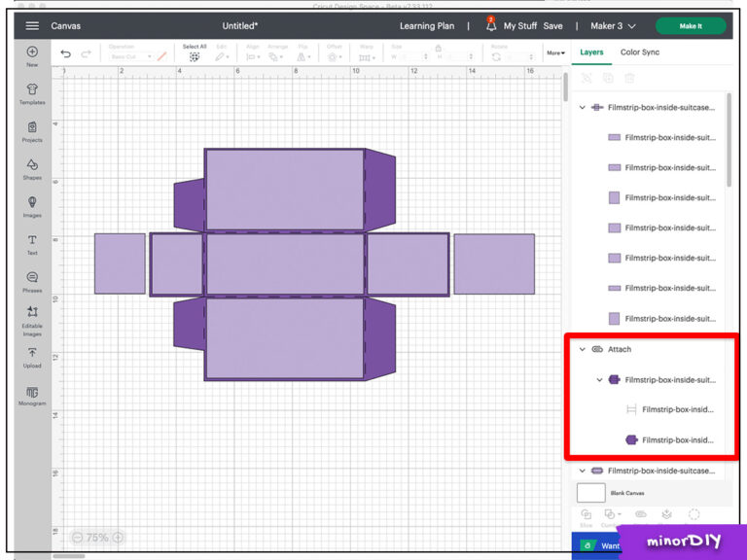Open the operation color swatch

[x=162, y=56]
